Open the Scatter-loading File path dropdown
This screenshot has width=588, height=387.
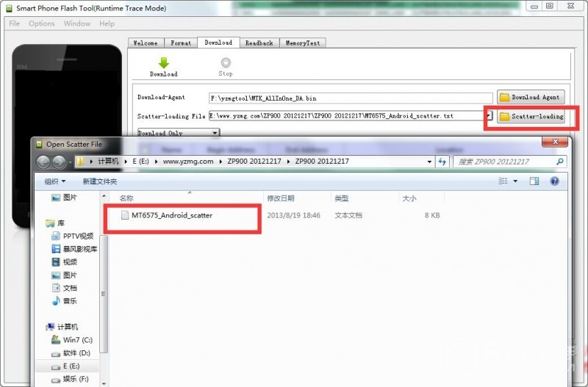tap(488, 116)
